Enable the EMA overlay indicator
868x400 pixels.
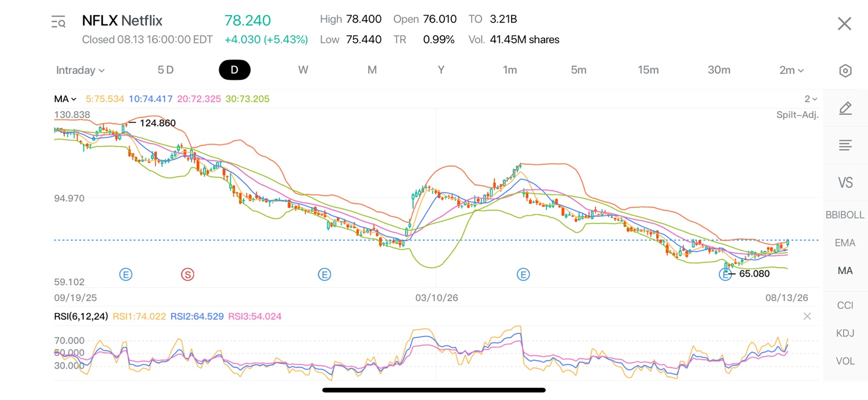(x=845, y=243)
